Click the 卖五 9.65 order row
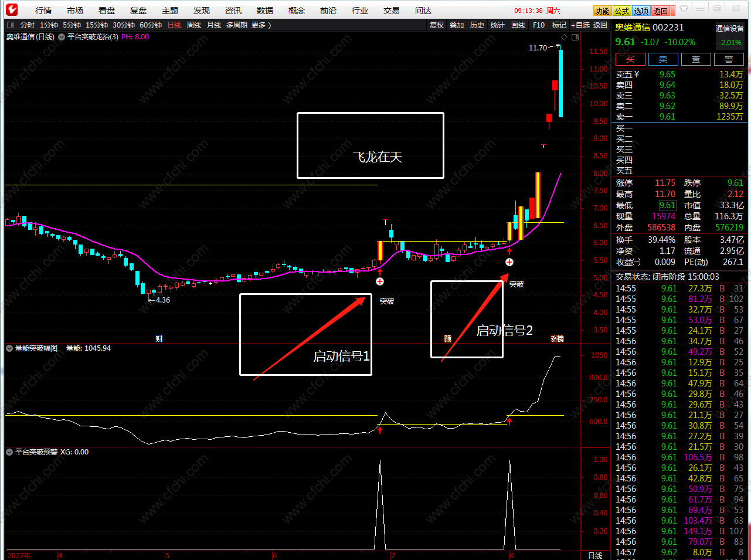This screenshot has width=751, height=560. [x=680, y=74]
